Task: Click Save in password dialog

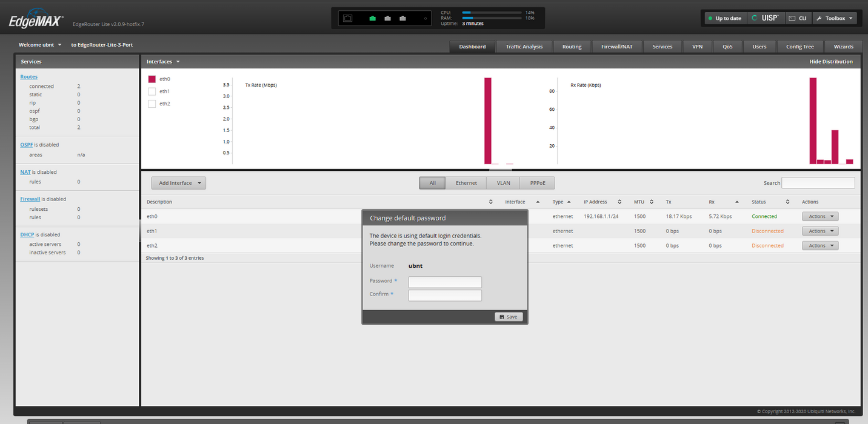Action: pos(509,317)
